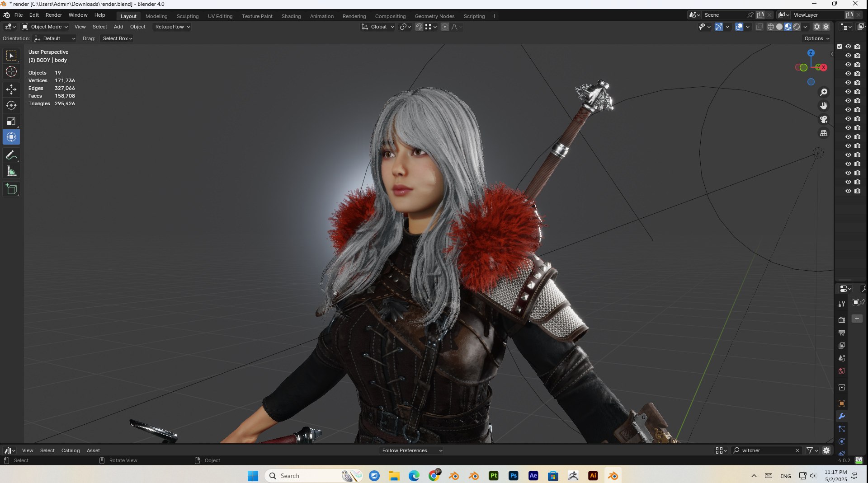
Task: Select the Select Box tool in the toolbar
Action: click(11, 56)
